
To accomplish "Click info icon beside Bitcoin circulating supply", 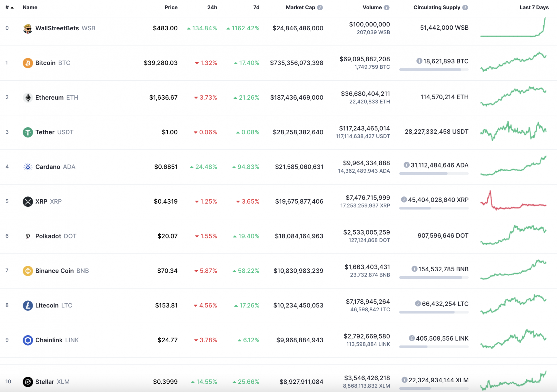I will pyautogui.click(x=419, y=61).
